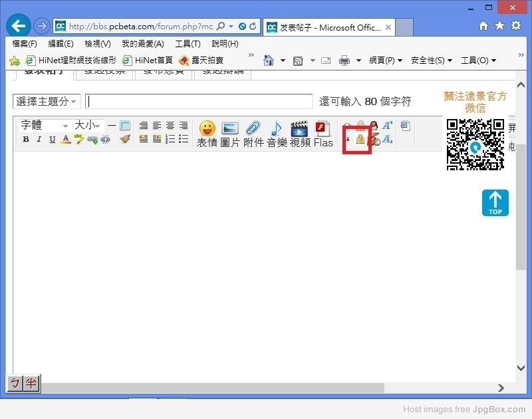Open the 工具(T) menu in menu bar
532x419 pixels.
click(188, 44)
